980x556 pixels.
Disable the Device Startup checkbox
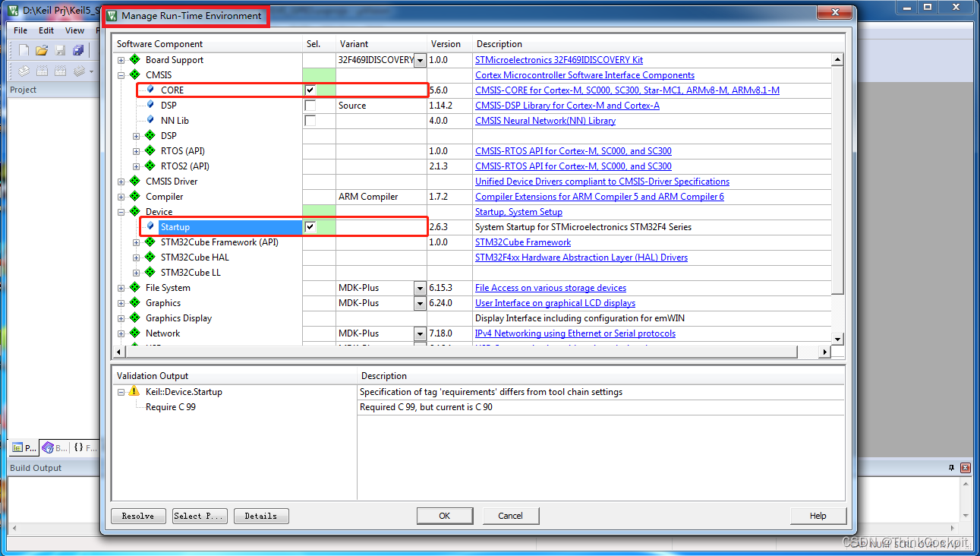click(x=310, y=226)
